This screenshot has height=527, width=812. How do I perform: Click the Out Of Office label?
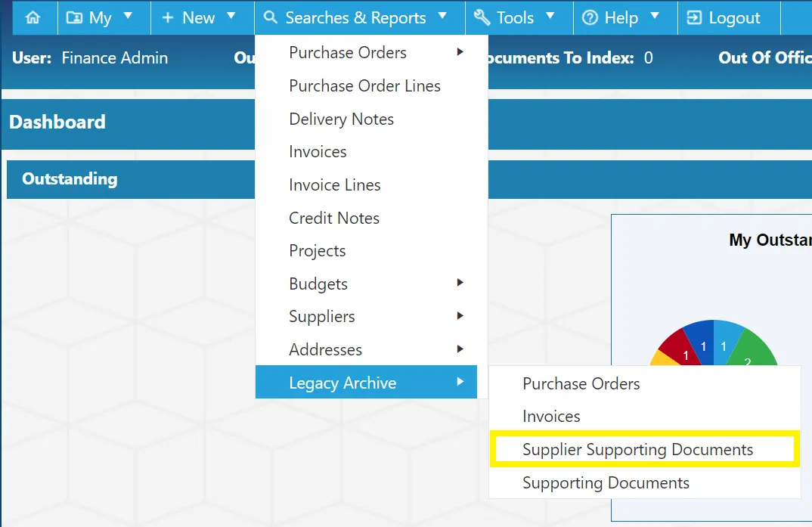765,58
